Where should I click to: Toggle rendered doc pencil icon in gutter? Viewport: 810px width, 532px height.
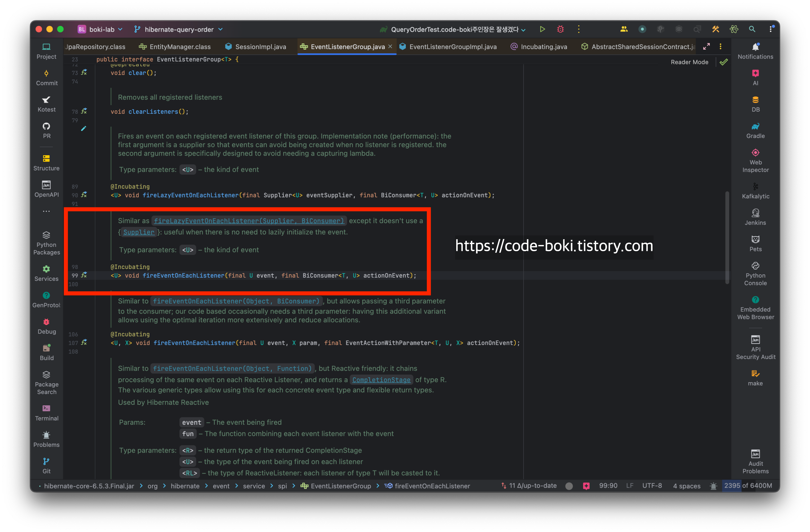pyautogui.click(x=84, y=129)
